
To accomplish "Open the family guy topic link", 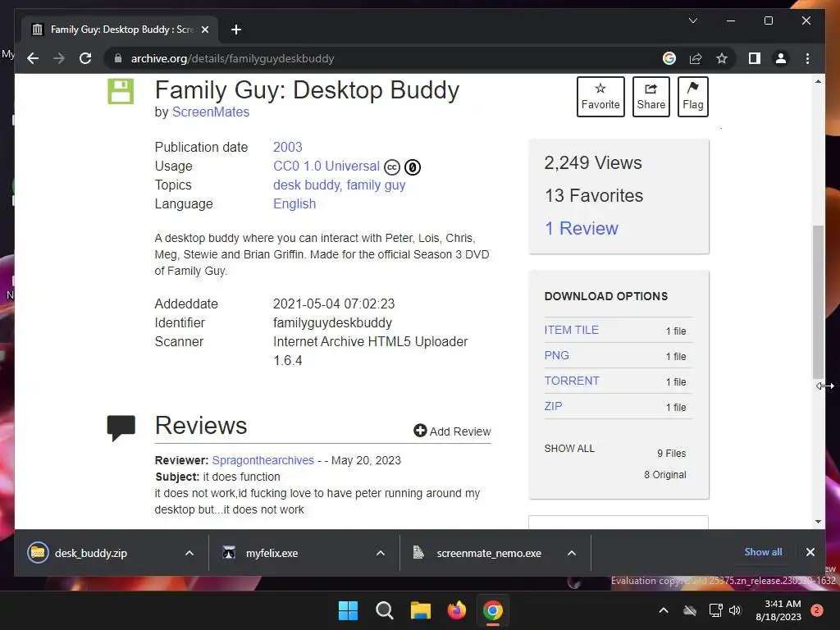I will pos(376,185).
